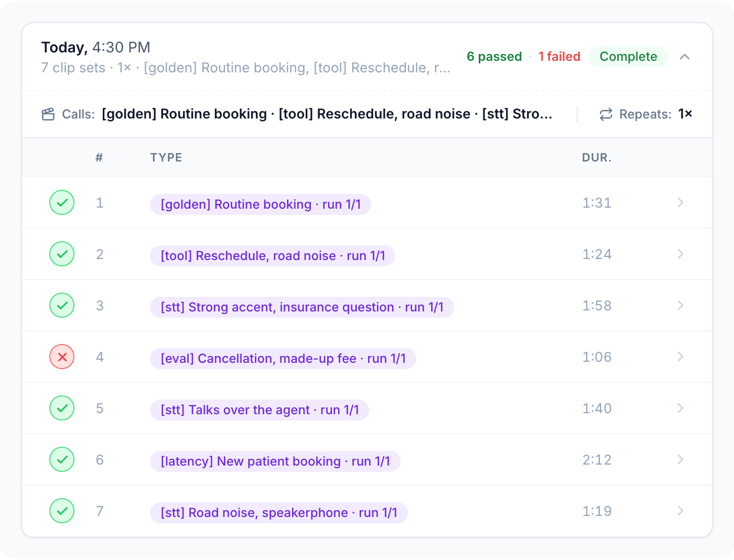Image resolution: width=734 pixels, height=560 pixels.
Task: Collapse the Today 4:30 PM run card
Action: [685, 57]
